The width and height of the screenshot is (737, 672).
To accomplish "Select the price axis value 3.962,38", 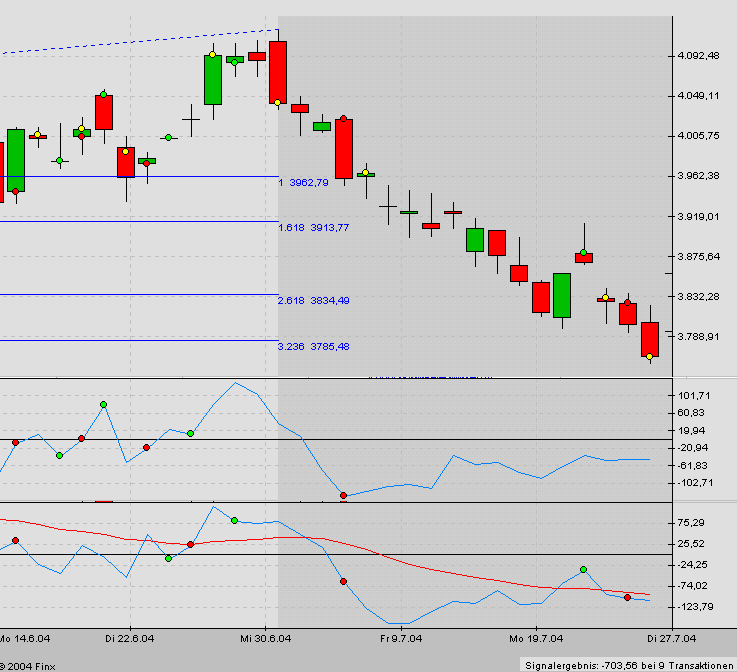I will 698,176.
